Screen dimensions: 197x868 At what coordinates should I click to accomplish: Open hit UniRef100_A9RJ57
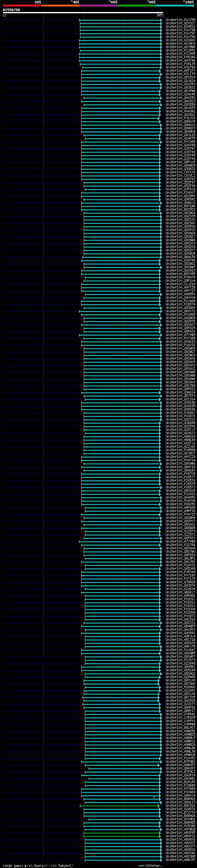(180, 860)
